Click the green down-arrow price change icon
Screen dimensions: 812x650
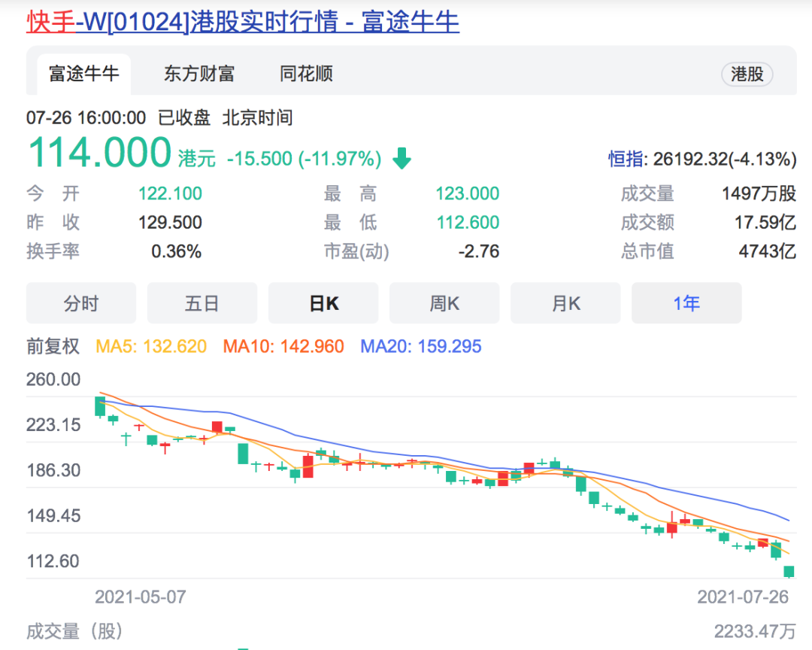point(401,159)
